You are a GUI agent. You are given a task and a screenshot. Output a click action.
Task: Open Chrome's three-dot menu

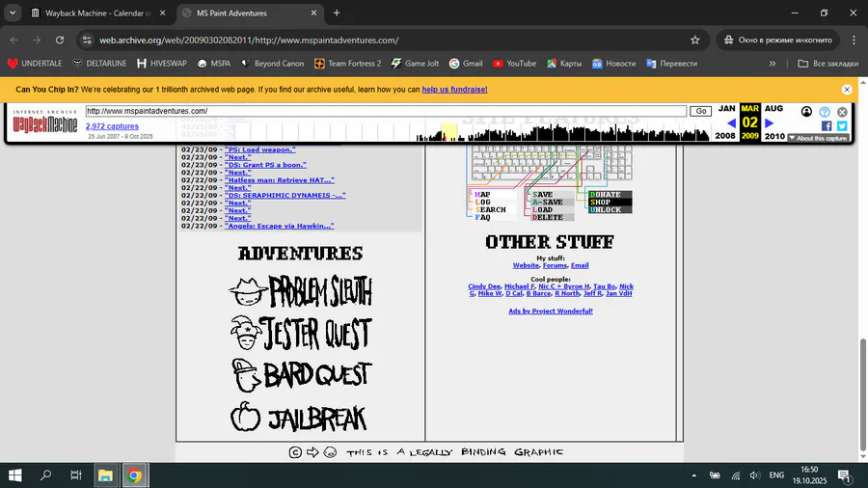854,40
